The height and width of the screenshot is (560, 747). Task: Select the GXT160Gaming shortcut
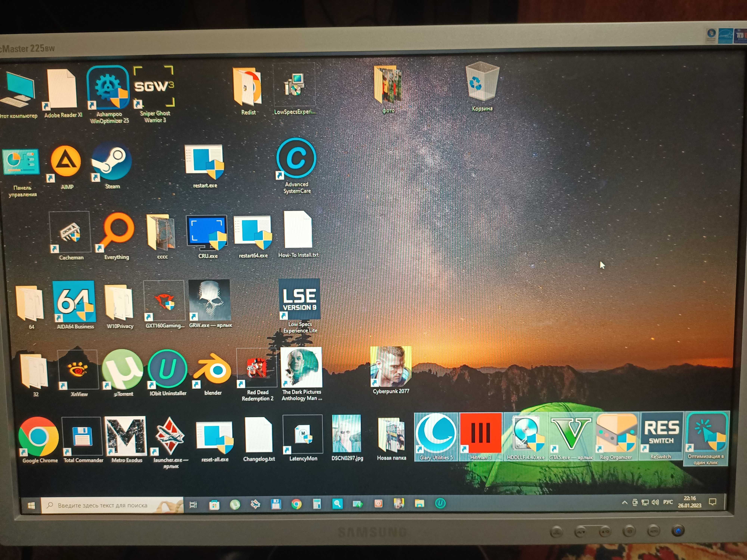(x=165, y=304)
